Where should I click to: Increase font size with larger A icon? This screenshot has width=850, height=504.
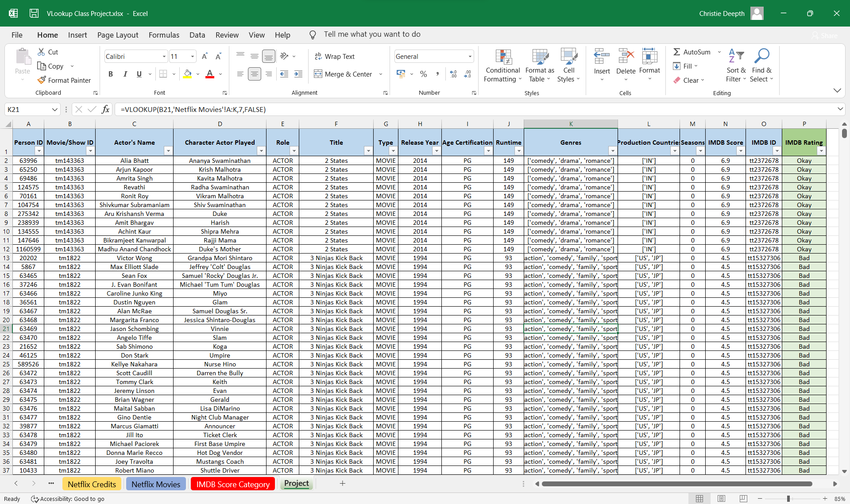205,56
